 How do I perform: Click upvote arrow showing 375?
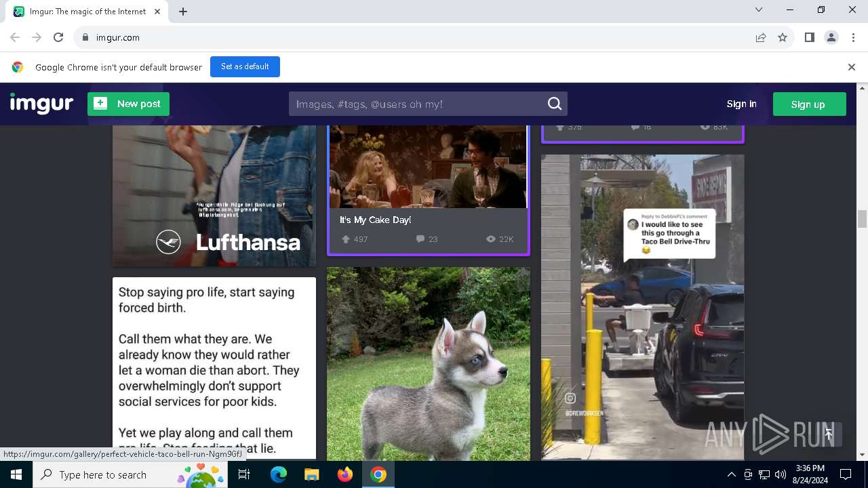pos(560,127)
